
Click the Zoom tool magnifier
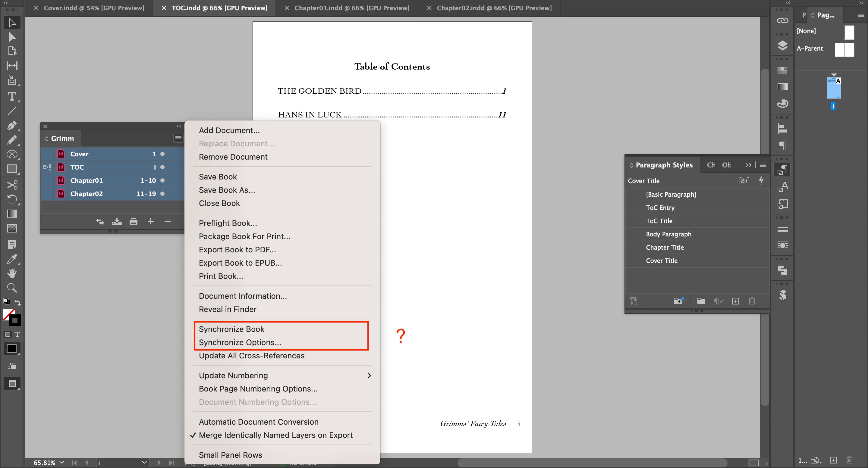pyautogui.click(x=12, y=288)
